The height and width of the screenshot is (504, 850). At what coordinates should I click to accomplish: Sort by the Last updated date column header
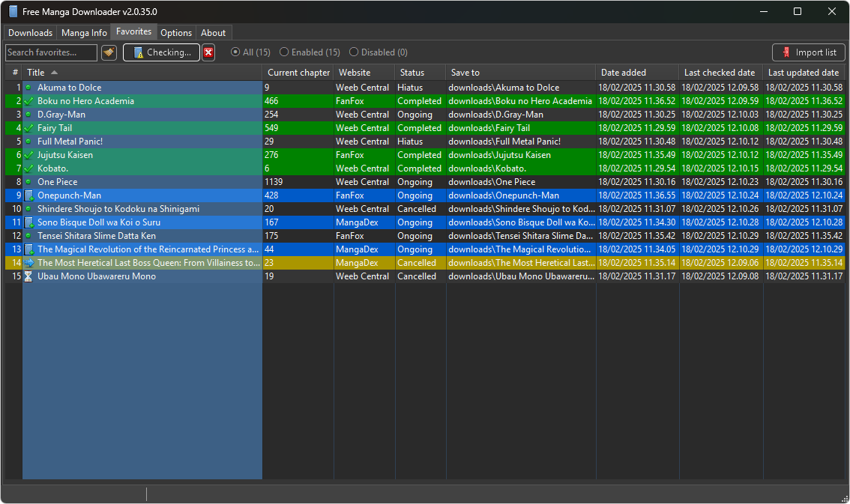(804, 73)
